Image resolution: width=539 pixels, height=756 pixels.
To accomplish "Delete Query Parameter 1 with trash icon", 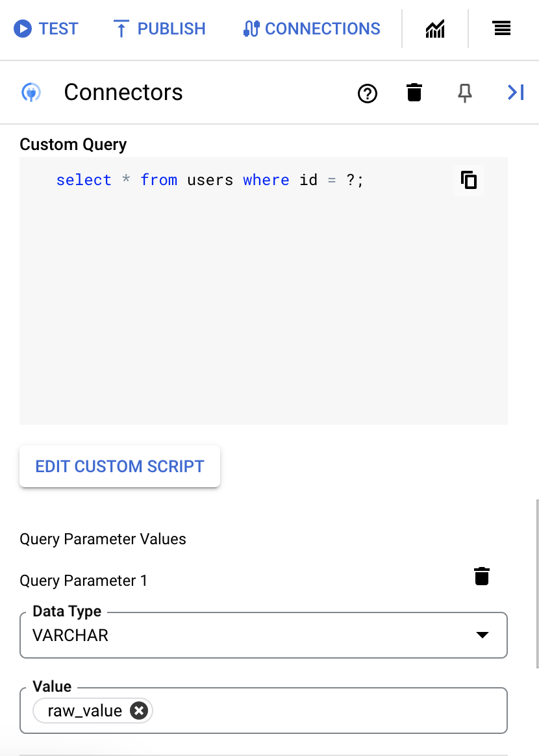I will (x=481, y=575).
